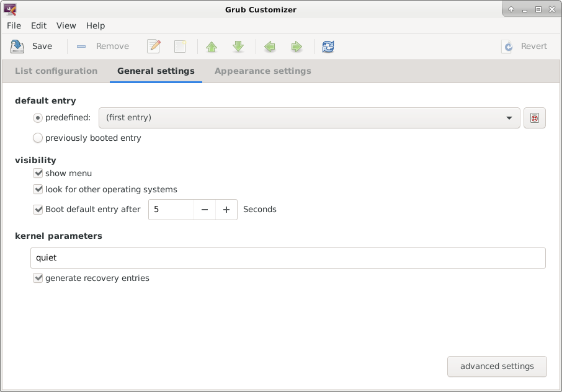The image size is (562, 392).
Task: Open the Edit menu
Action: click(x=38, y=26)
